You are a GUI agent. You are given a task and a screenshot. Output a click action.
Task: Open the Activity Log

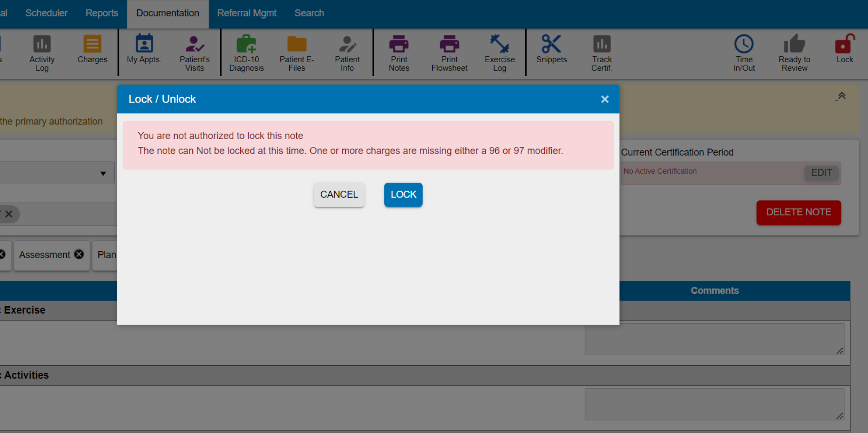[x=41, y=52]
